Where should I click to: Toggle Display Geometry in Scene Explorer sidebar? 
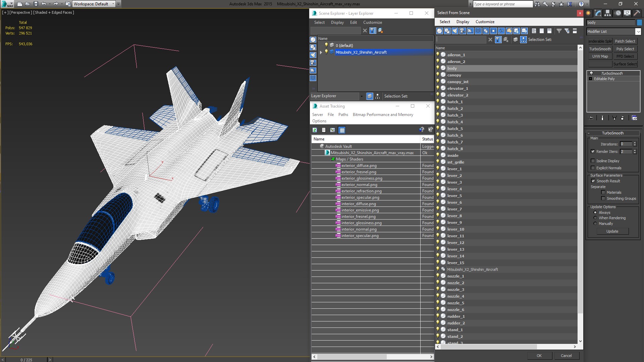(313, 40)
